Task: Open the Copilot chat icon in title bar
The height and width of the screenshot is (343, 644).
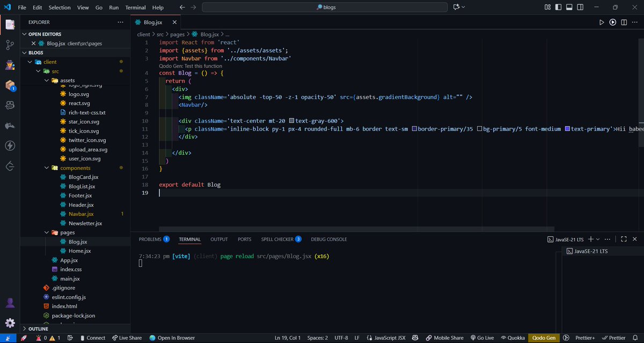Action: [457, 8]
